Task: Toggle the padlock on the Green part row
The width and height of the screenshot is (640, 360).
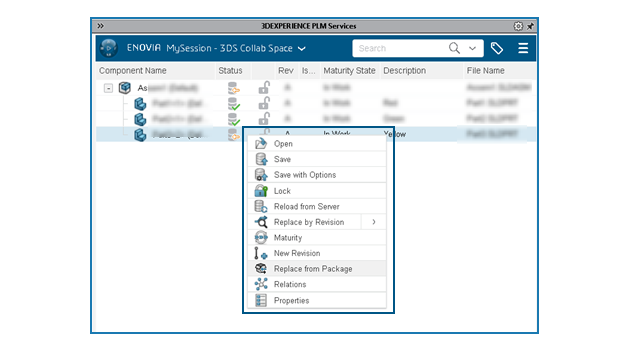Action: click(264, 118)
